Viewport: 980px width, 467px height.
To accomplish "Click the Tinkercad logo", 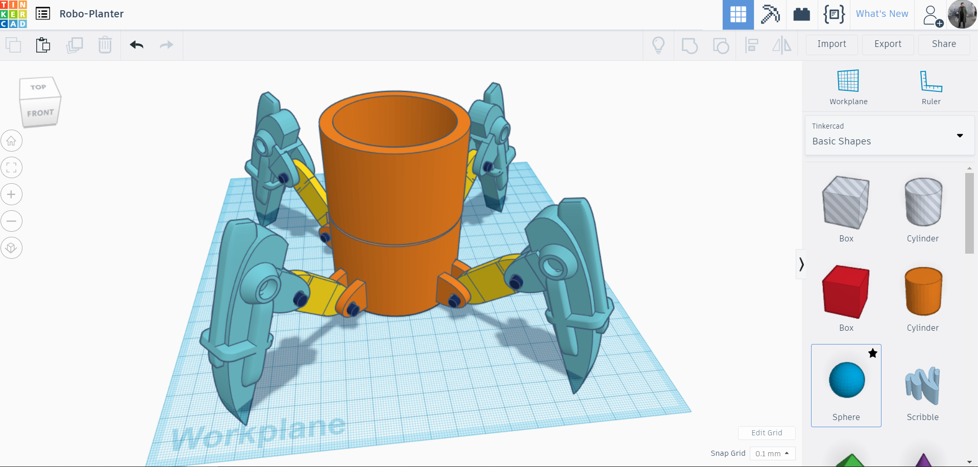I will tap(14, 14).
